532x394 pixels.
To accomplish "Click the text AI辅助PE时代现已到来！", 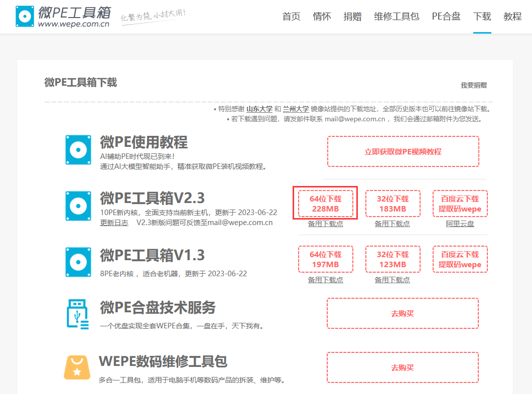I will (138, 156).
